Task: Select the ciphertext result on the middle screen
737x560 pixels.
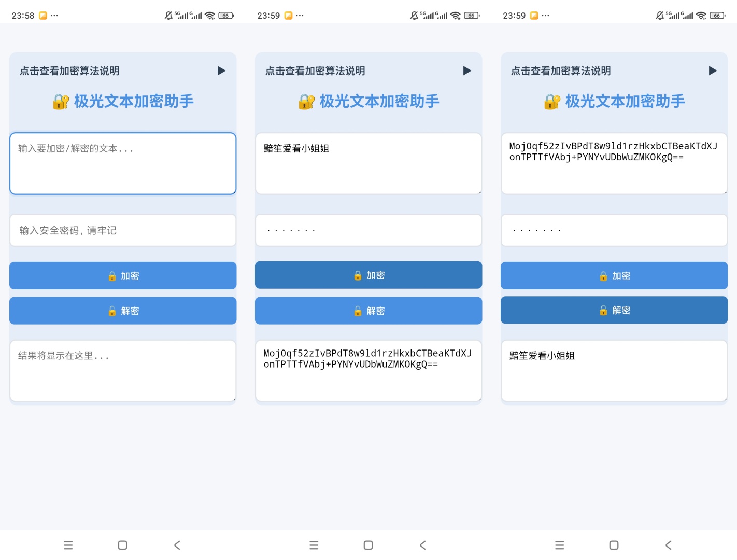Action: point(368,371)
